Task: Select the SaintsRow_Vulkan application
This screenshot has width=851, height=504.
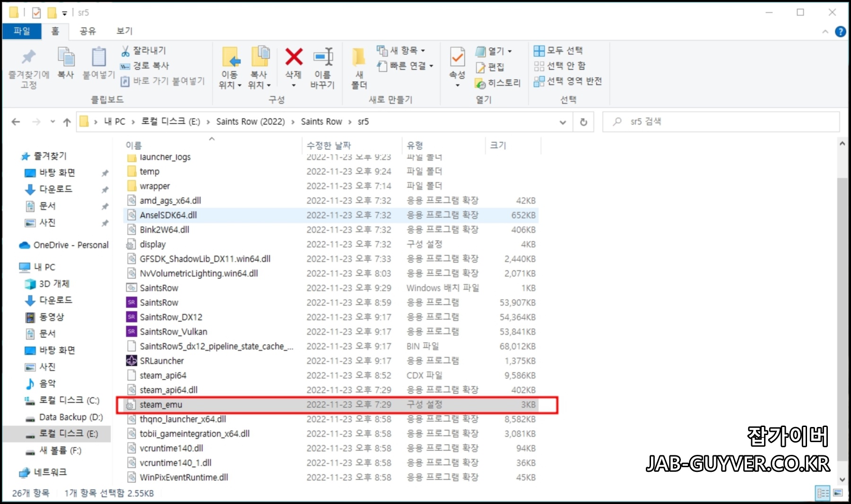Action: [x=173, y=332]
